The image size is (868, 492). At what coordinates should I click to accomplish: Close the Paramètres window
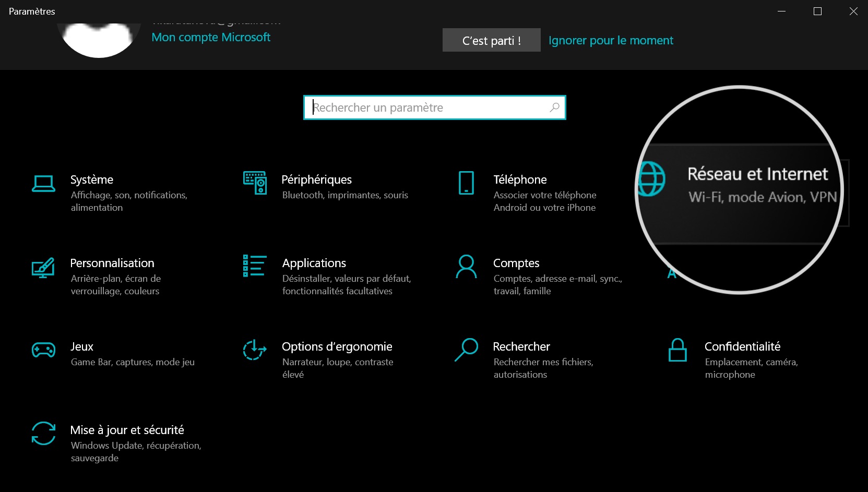[853, 11]
